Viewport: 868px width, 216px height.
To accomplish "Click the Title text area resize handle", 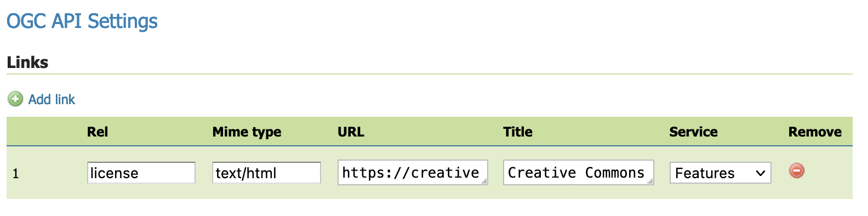I will click(x=650, y=181).
